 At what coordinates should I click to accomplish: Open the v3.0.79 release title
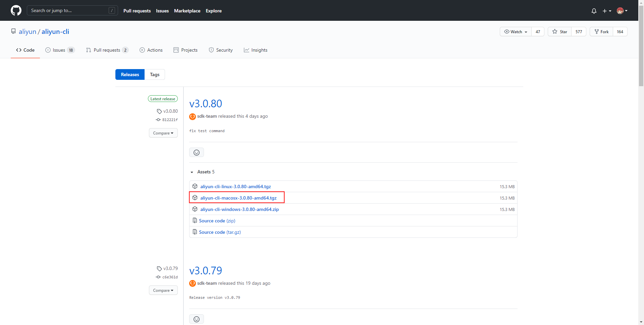(206, 271)
